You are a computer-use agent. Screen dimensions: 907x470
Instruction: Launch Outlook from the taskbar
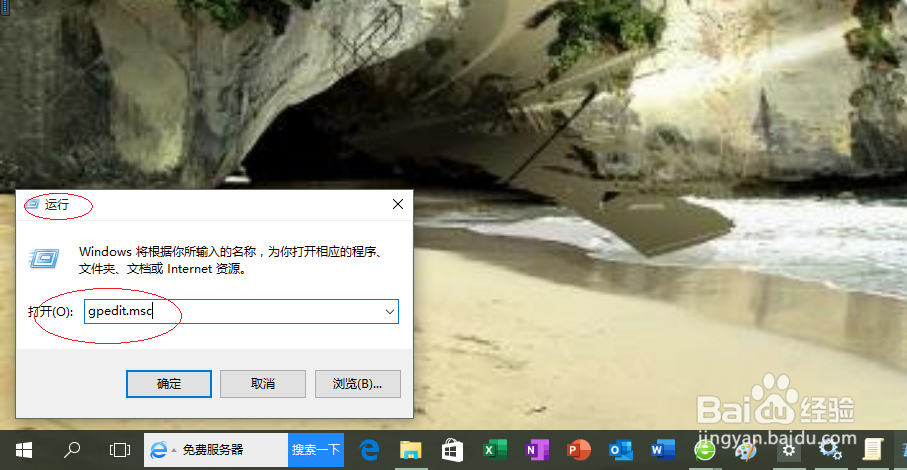pos(620,450)
